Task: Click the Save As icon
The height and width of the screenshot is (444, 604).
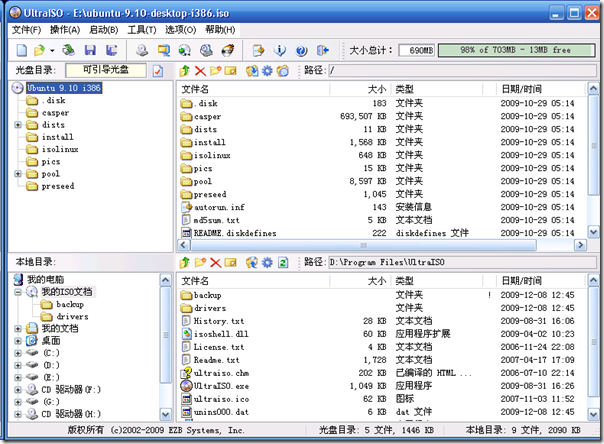Action: tap(112, 50)
